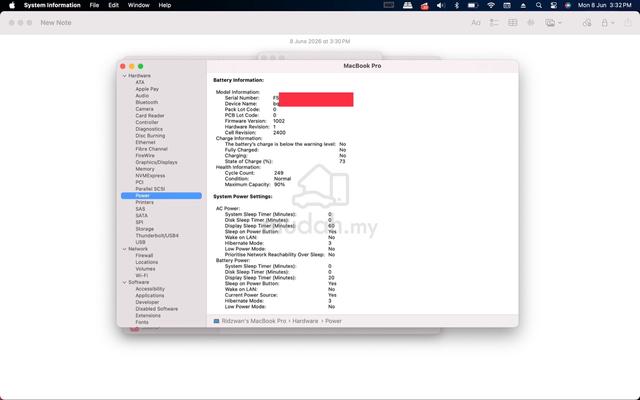Select Card Reader in the sidebar
640x400 pixels.
[x=150, y=116]
